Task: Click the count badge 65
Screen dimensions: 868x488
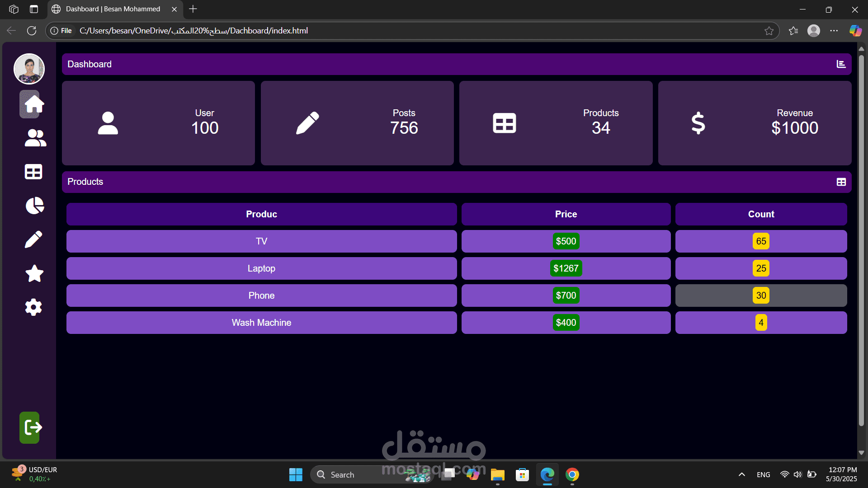Action: click(x=761, y=241)
